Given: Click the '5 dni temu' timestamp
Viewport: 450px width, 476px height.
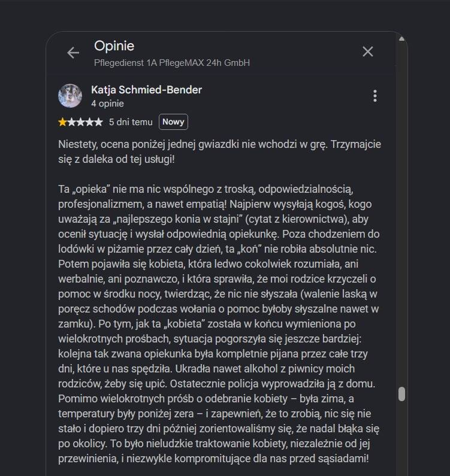Looking at the screenshot, I should coord(131,122).
